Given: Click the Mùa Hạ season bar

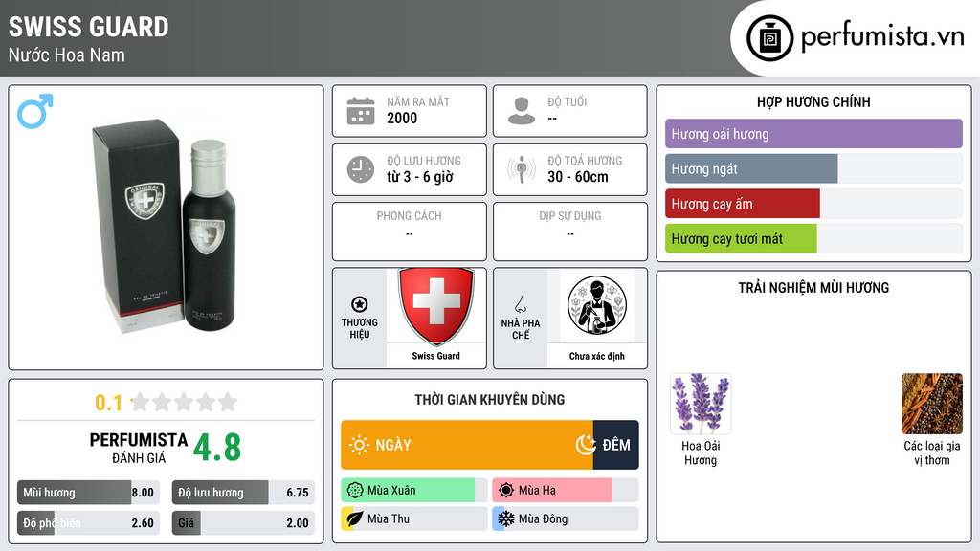Looking at the screenshot, I should point(565,491).
